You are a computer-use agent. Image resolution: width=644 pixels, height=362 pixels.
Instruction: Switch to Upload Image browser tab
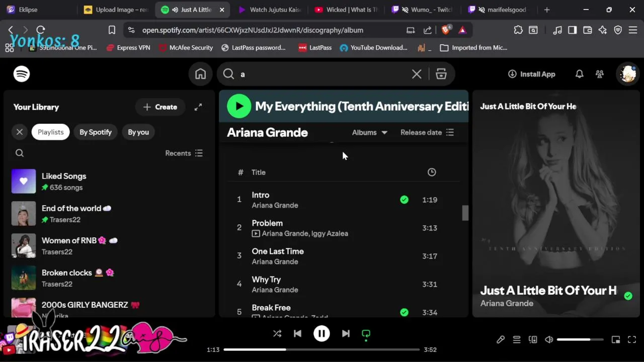tap(117, 10)
